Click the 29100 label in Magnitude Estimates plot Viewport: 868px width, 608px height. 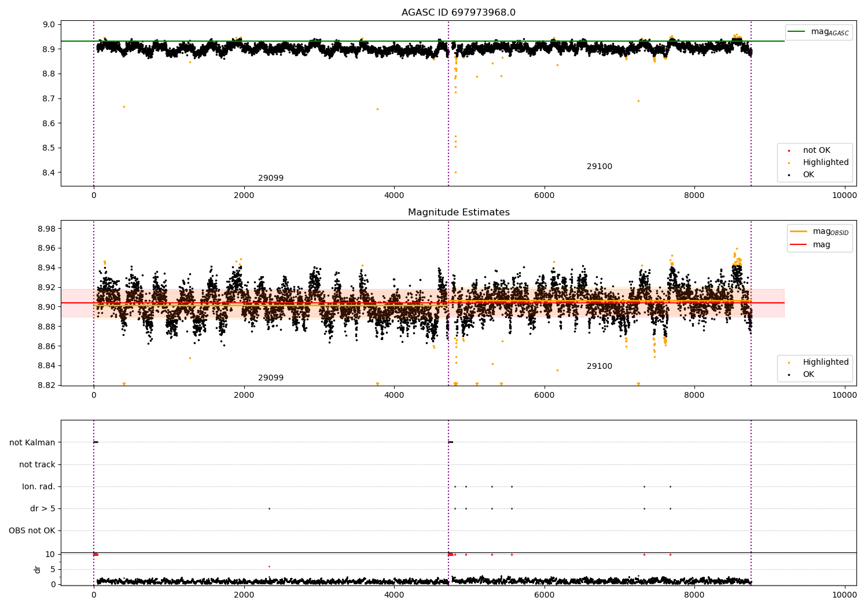(599, 367)
